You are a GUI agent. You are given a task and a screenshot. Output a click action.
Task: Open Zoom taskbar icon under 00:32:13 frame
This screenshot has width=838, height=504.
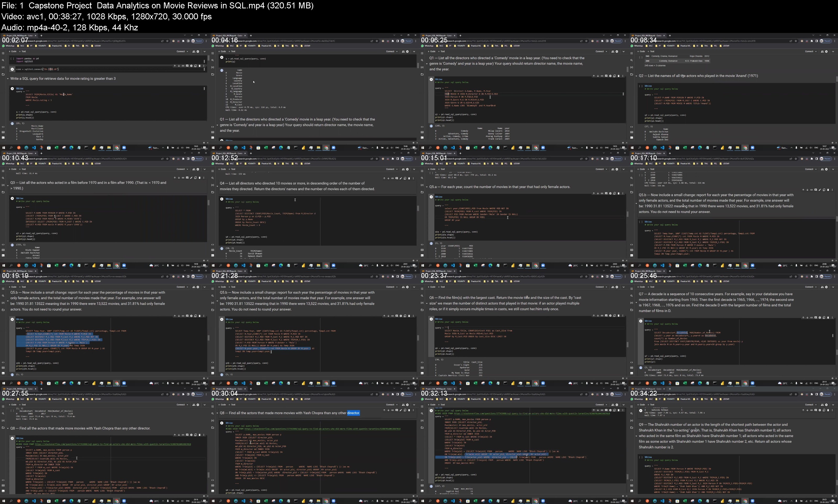pos(543,501)
